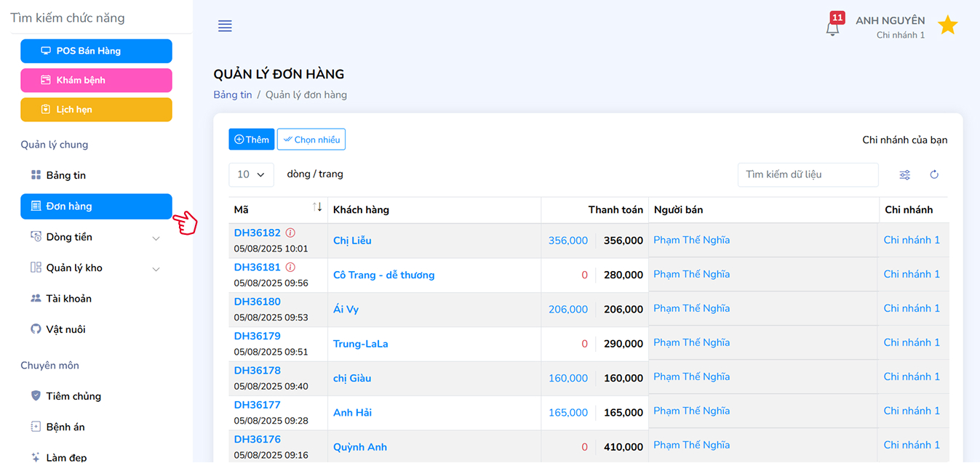This screenshot has height=463, width=980.
Task: Click the Thêm button
Action: click(x=251, y=140)
